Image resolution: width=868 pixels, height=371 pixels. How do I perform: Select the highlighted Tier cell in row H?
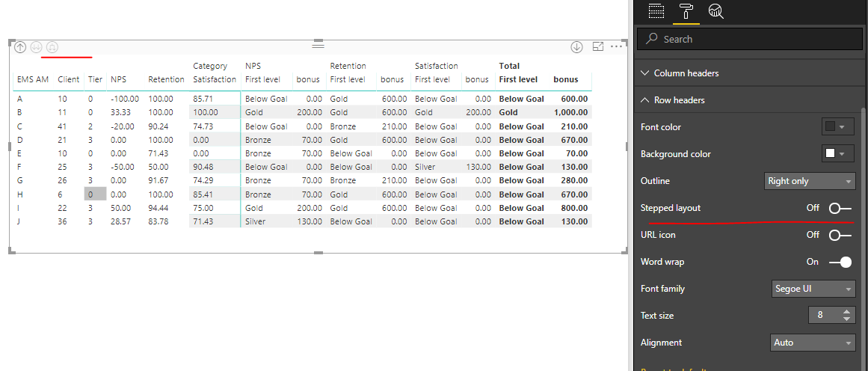(94, 194)
